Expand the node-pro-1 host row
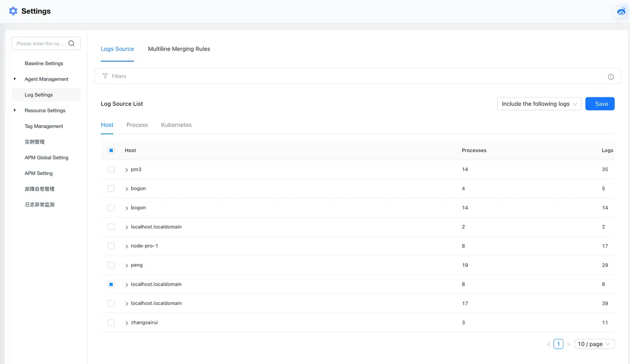The width and height of the screenshot is (630, 364). [127, 246]
